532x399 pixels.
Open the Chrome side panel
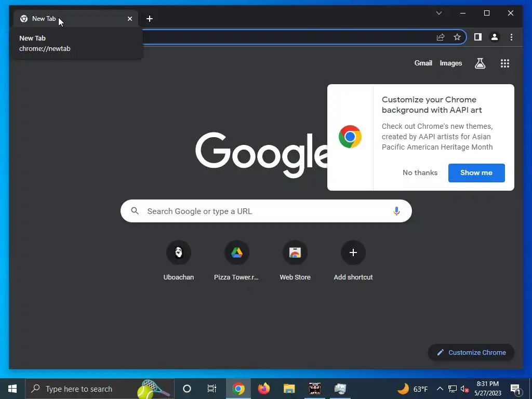coord(478,37)
